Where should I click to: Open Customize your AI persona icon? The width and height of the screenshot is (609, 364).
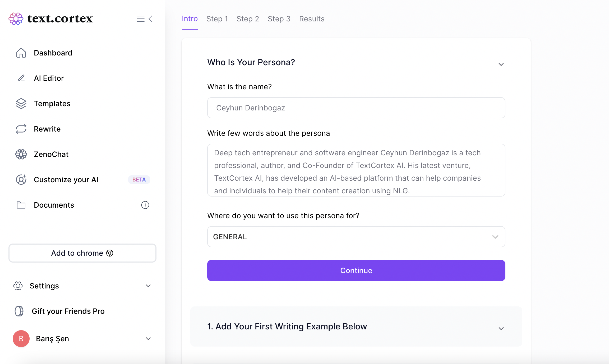[21, 180]
